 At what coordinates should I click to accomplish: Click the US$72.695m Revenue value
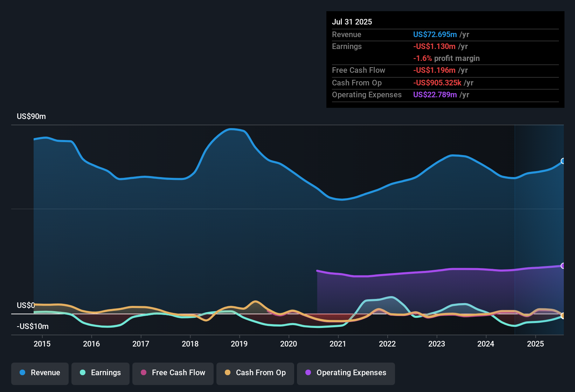point(435,34)
